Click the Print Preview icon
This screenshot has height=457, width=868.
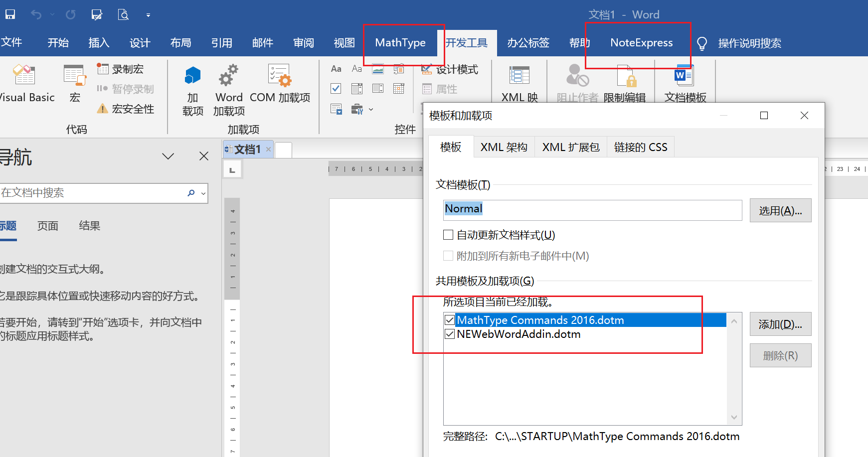pyautogui.click(x=123, y=14)
